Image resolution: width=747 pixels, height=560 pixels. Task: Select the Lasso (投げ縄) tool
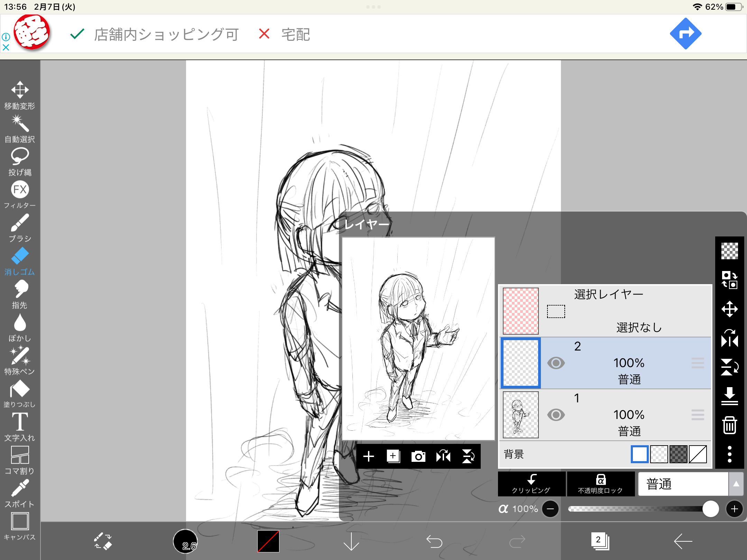(x=20, y=161)
